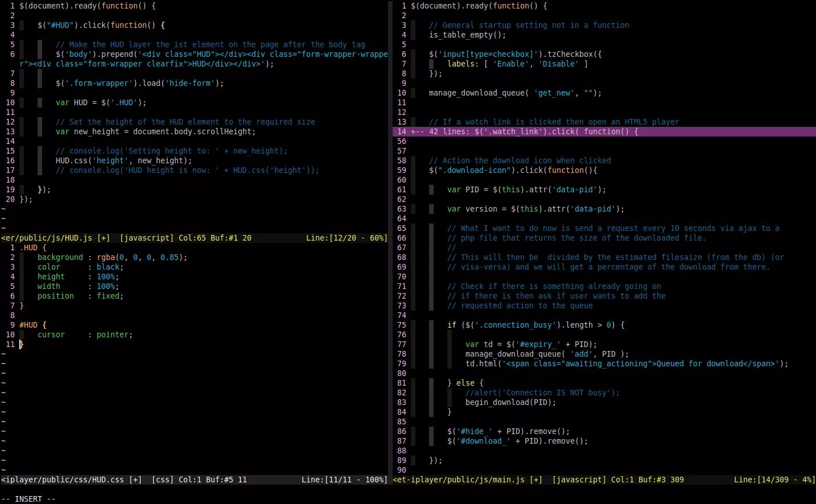Image resolution: width=816 pixels, height=504 pixels.
Task: Click 'var PID = $(this).attr('data-pid');' line
Action: (x=527, y=189)
